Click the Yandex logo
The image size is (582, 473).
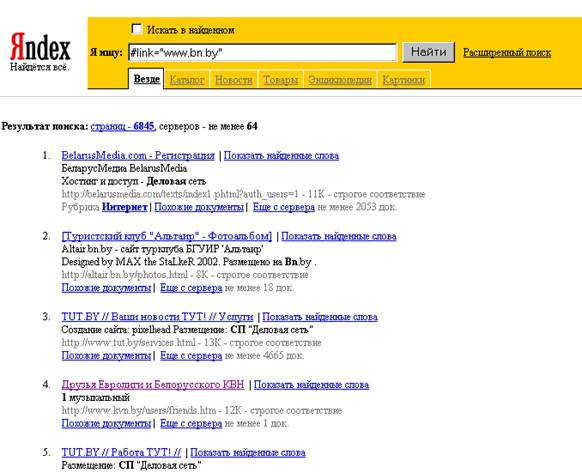point(40,47)
